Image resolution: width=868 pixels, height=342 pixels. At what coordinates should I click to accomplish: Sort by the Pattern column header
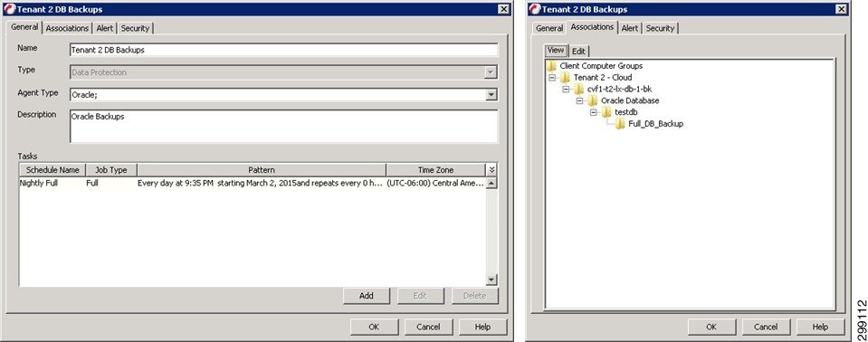tap(262, 170)
